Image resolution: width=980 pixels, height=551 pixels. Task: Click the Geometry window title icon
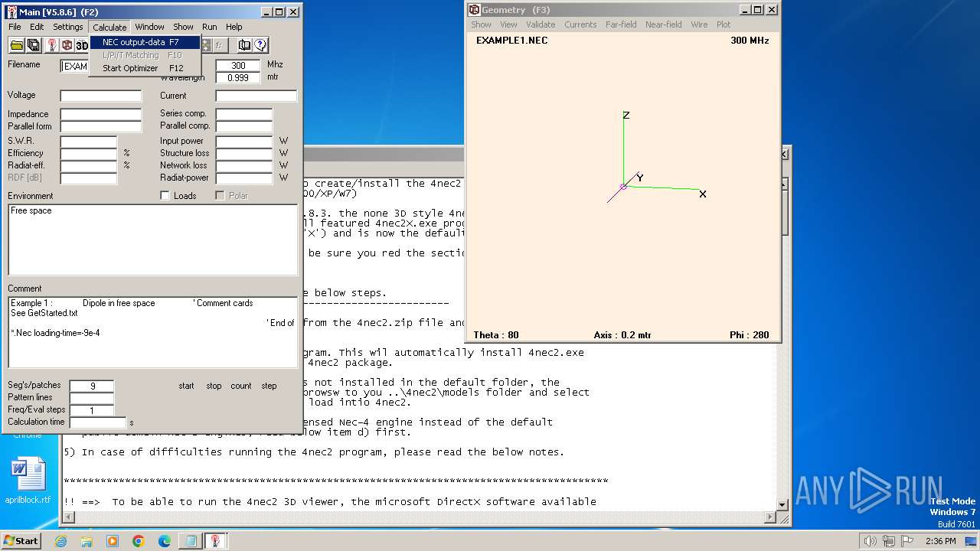click(474, 10)
